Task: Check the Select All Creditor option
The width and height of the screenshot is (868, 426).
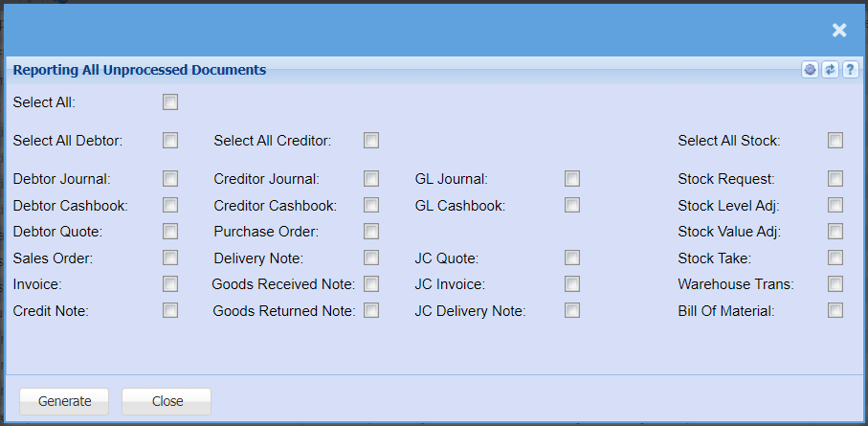Action: click(x=371, y=141)
